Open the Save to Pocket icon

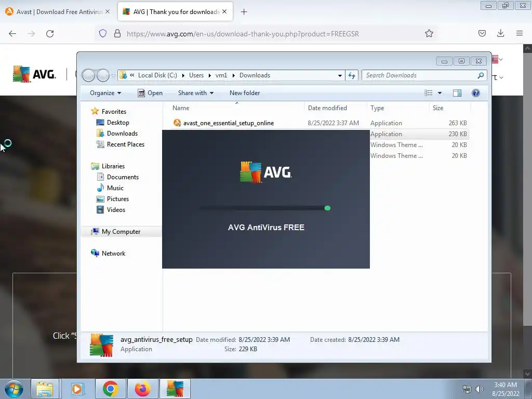click(482, 33)
